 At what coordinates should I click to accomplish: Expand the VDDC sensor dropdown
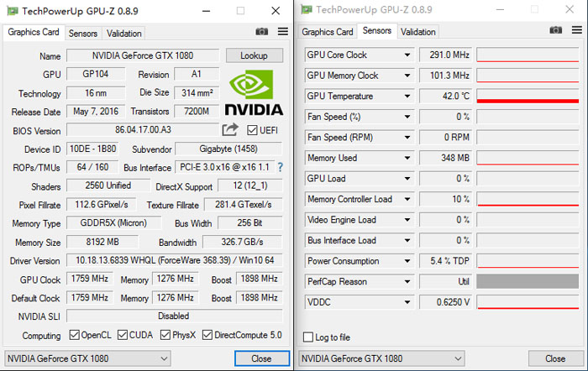coord(407,302)
